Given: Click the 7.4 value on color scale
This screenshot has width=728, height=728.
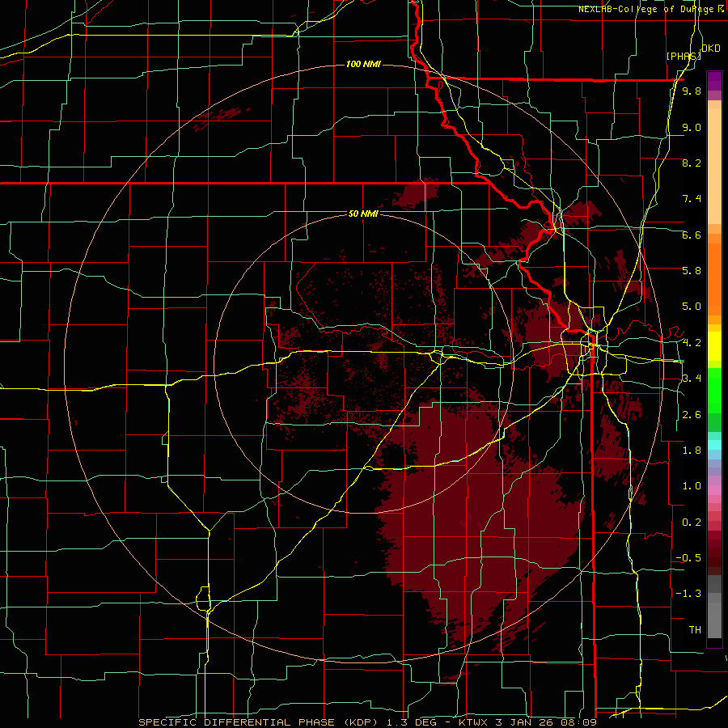Looking at the screenshot, I should point(692,199).
